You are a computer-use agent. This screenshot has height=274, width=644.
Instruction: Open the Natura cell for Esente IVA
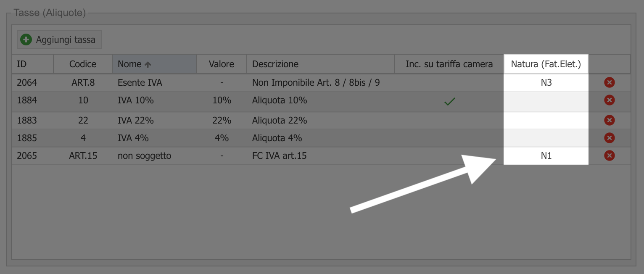pyautogui.click(x=546, y=82)
